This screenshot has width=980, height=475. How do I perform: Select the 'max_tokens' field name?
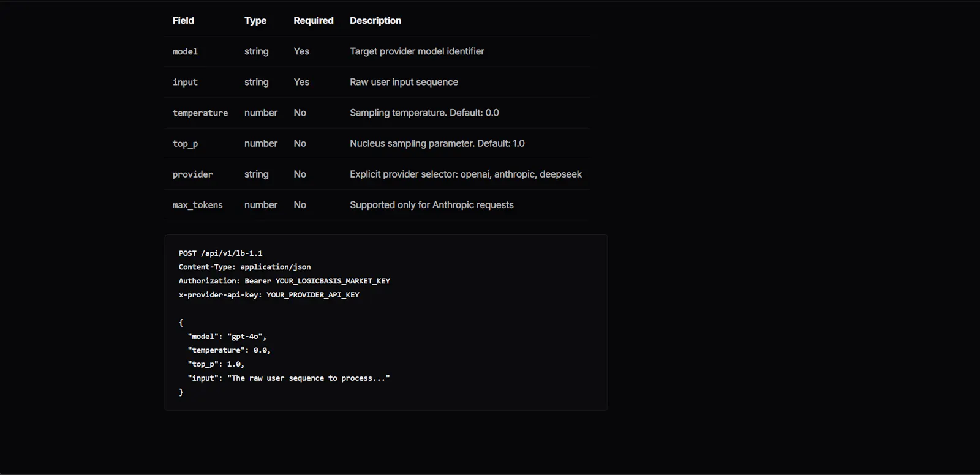click(x=197, y=204)
